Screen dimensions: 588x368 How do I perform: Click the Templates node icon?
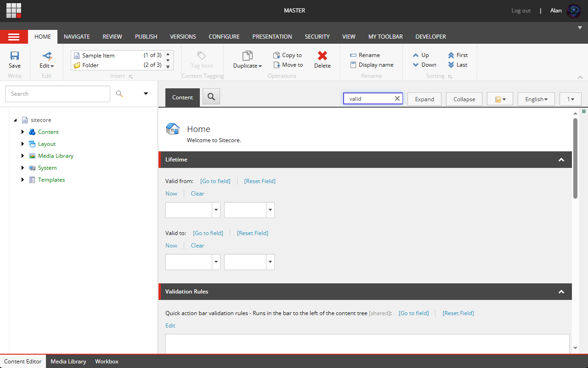32,180
